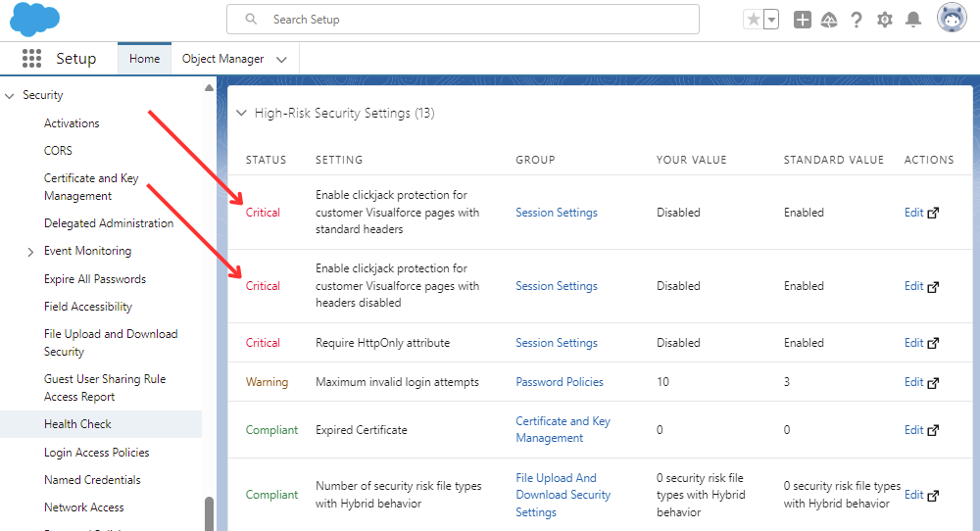Screen dimensions: 980x531
Task: Expand the Object Manager tab dropdown
Action: [282, 60]
